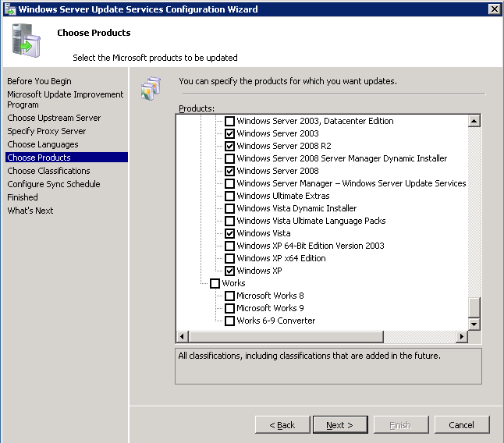Select the Microsoft Works 9 label
This screenshot has width=504, height=443.
pos(270,308)
